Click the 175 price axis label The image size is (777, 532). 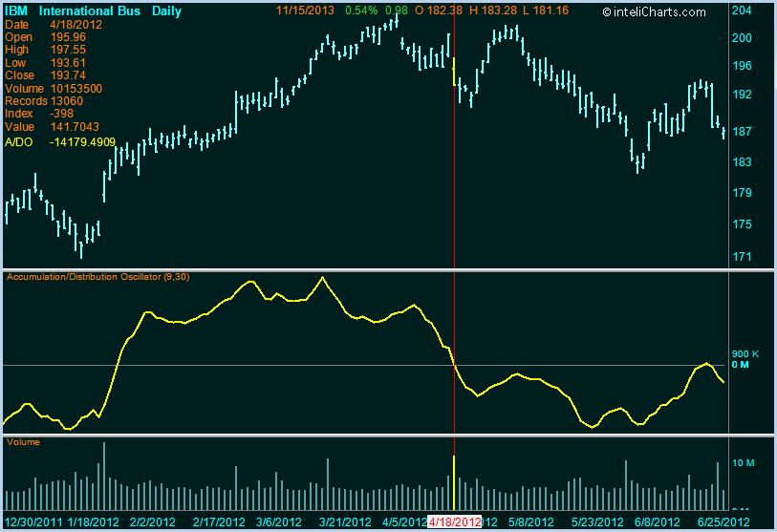click(742, 224)
